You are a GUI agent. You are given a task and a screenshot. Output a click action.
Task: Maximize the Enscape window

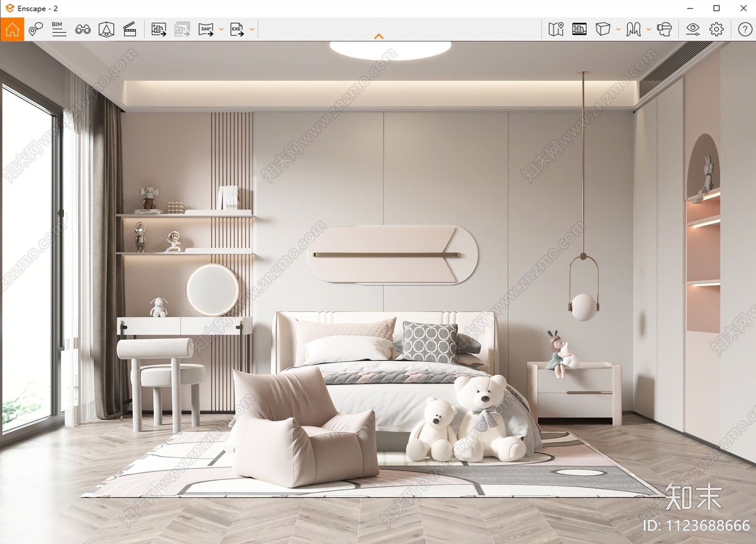coord(716,8)
